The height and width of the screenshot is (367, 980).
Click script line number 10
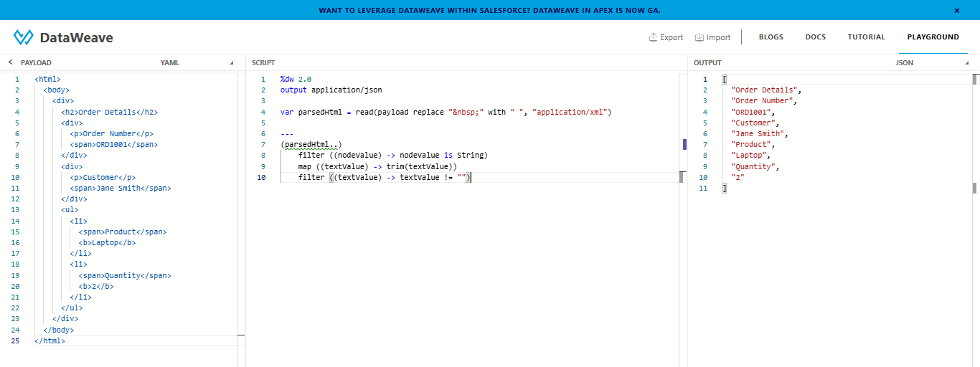coord(261,177)
